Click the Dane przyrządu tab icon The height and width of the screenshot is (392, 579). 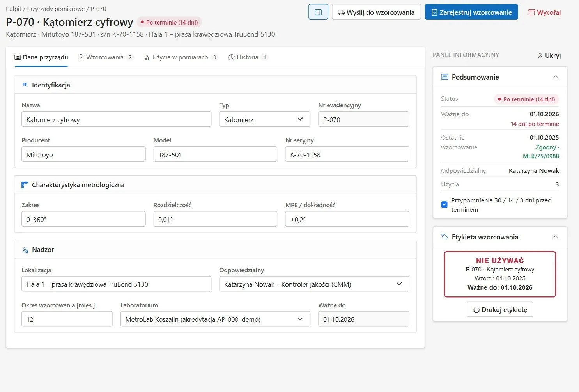click(18, 57)
